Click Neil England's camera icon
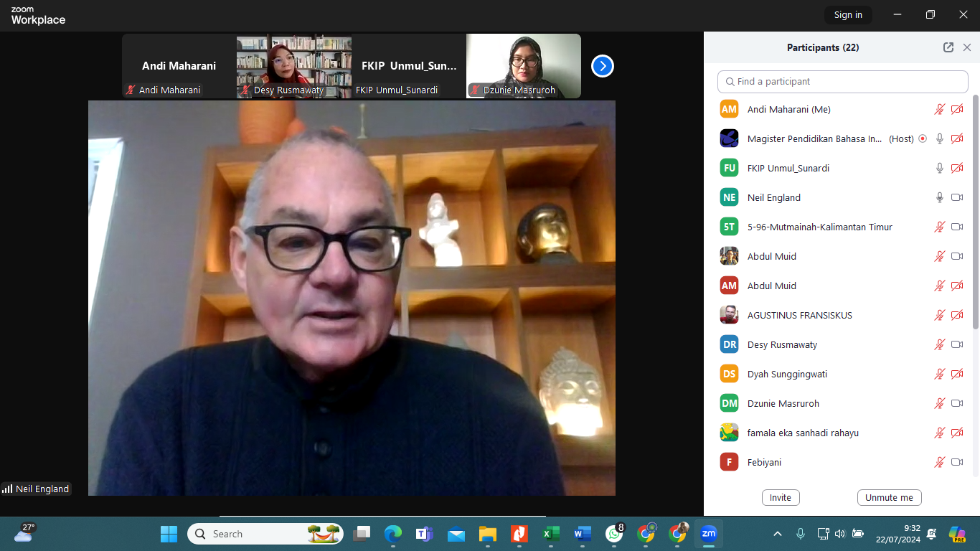980x551 pixels. [957, 197]
